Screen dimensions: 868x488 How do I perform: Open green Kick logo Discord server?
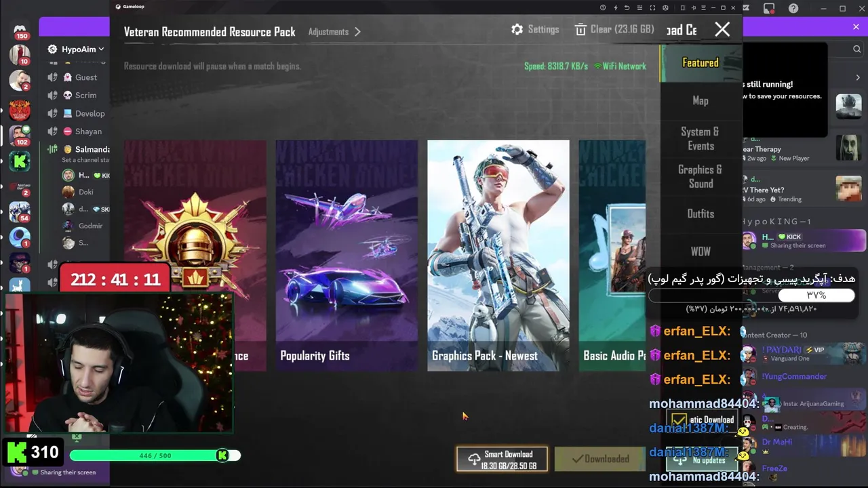tap(20, 161)
